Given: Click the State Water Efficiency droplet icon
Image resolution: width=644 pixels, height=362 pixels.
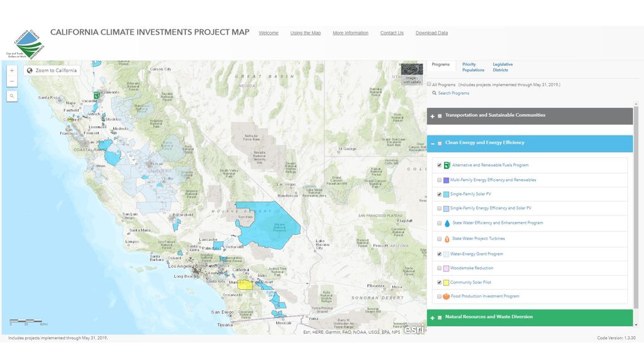Looking at the screenshot, I should [447, 223].
